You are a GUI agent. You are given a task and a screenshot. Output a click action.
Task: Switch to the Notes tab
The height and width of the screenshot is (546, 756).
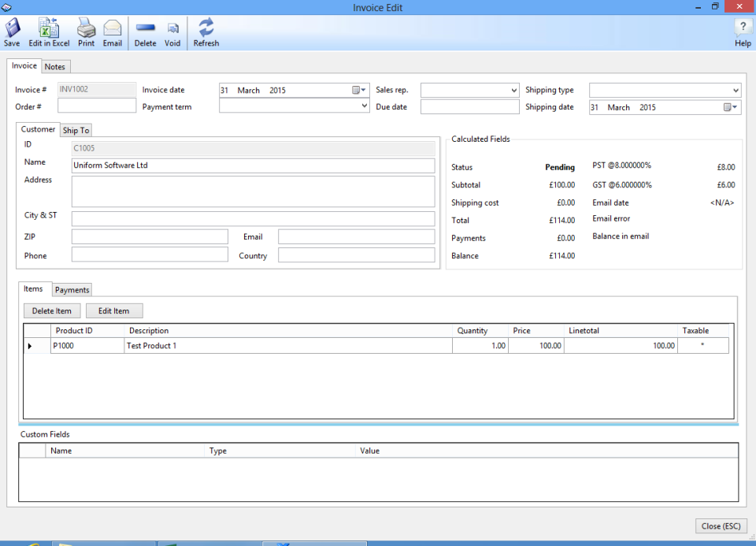(55, 66)
